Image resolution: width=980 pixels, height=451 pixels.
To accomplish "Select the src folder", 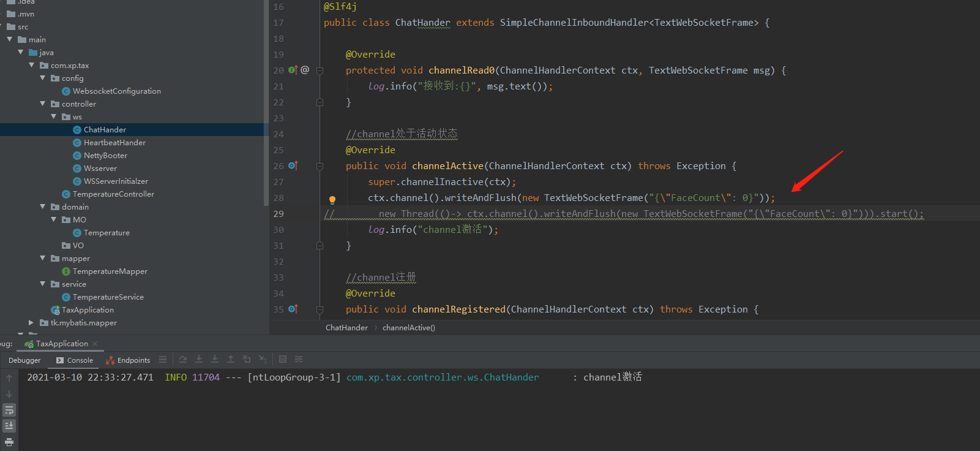I will coord(23,27).
